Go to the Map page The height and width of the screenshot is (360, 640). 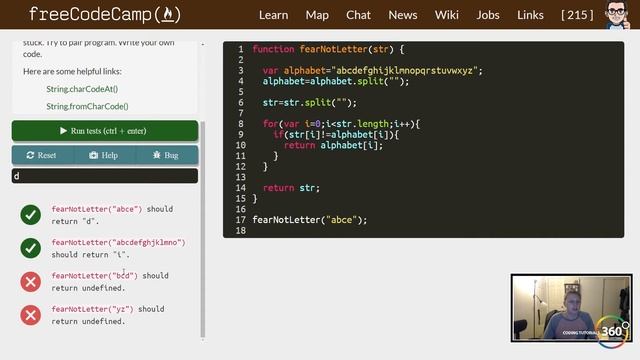tap(317, 15)
